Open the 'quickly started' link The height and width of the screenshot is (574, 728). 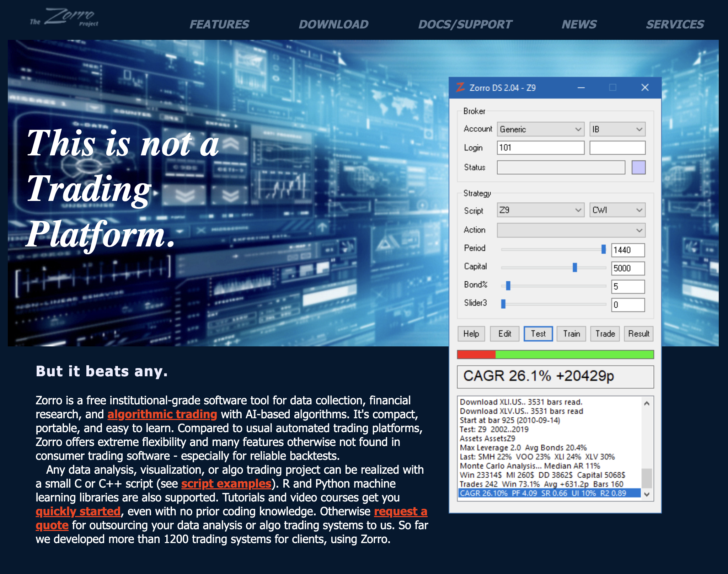(x=78, y=511)
